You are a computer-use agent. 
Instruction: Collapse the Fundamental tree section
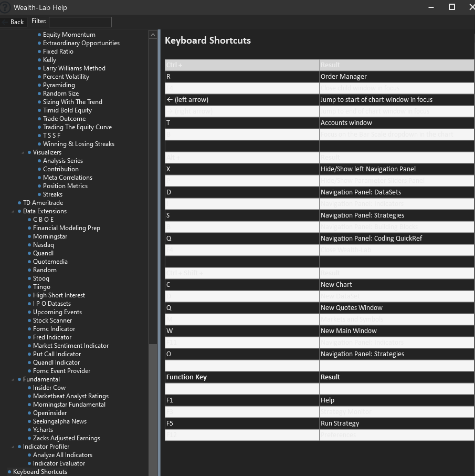coord(13,380)
